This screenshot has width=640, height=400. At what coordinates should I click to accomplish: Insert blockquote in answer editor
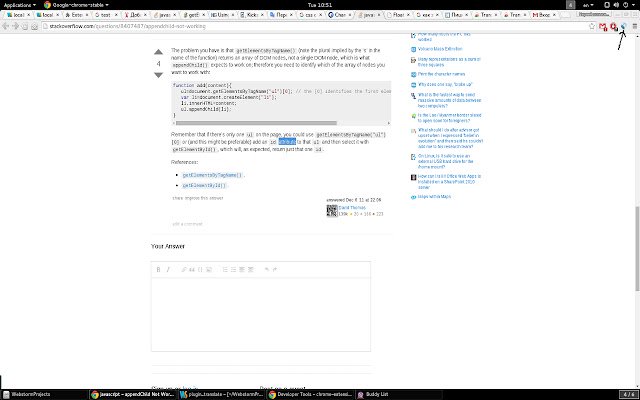(x=192, y=269)
